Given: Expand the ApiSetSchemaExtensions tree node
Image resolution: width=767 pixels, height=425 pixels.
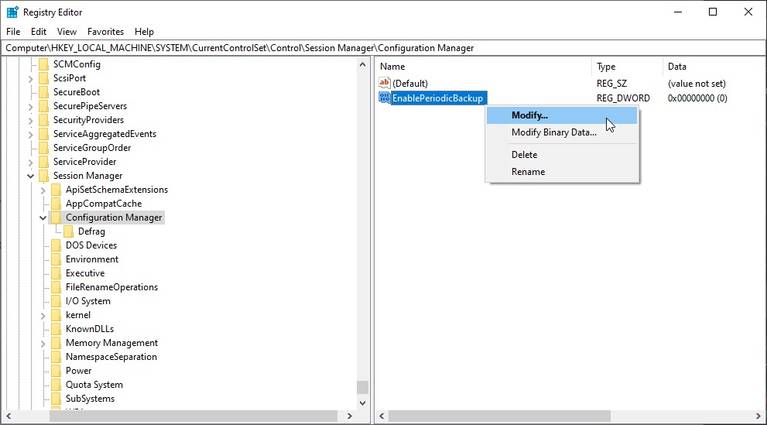Looking at the screenshot, I should click(x=43, y=190).
